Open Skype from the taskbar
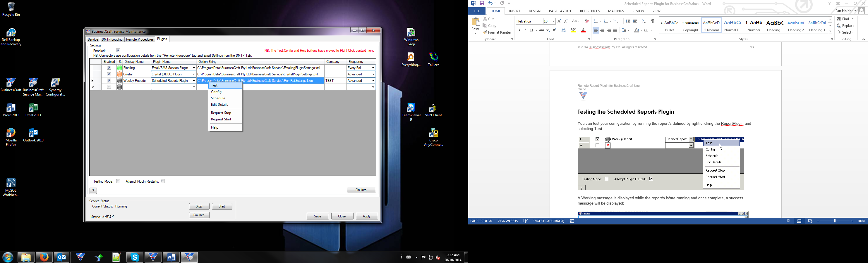The width and height of the screenshot is (868, 263). [135, 257]
